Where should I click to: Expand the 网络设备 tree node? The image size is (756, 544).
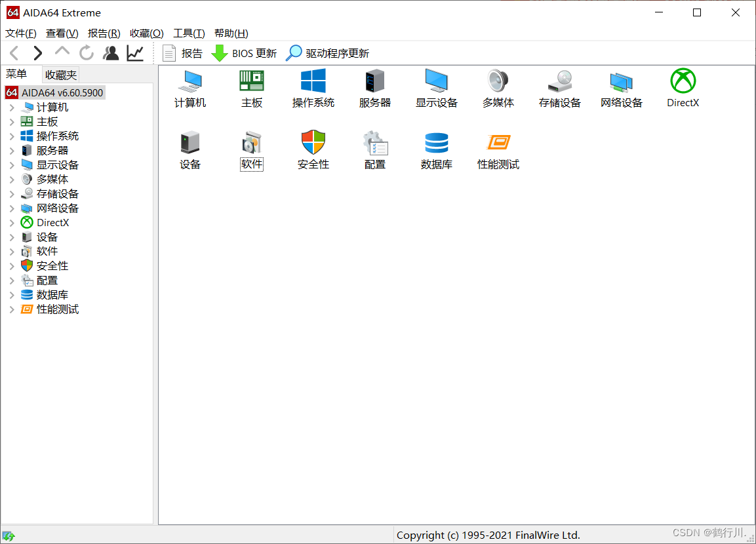tap(12, 208)
